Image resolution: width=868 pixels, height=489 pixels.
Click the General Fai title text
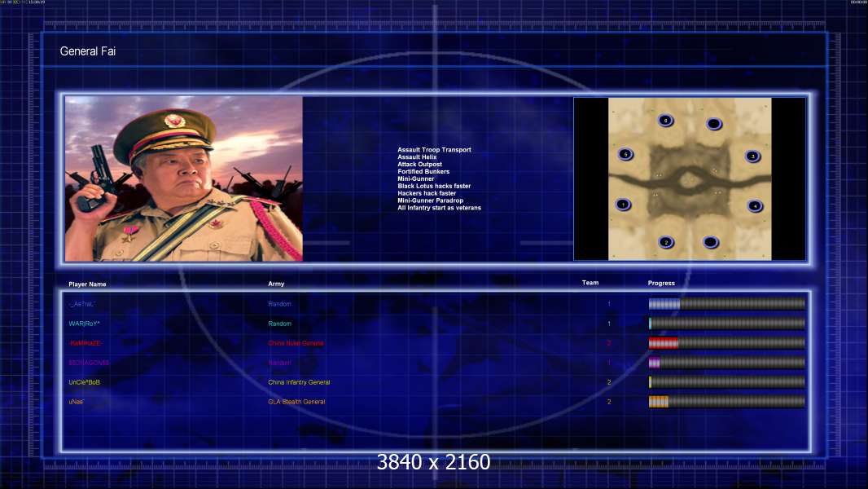87,51
